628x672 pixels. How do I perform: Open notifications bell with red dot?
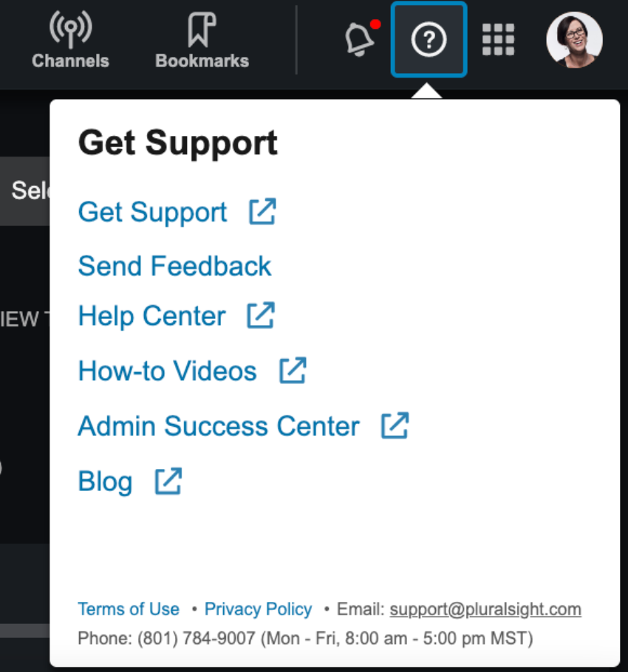point(360,38)
